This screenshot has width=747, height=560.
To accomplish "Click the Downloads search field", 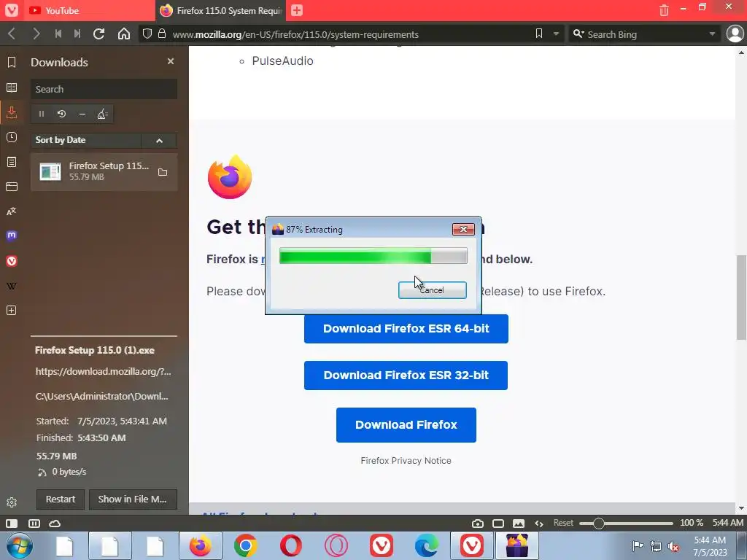I will (x=104, y=89).
